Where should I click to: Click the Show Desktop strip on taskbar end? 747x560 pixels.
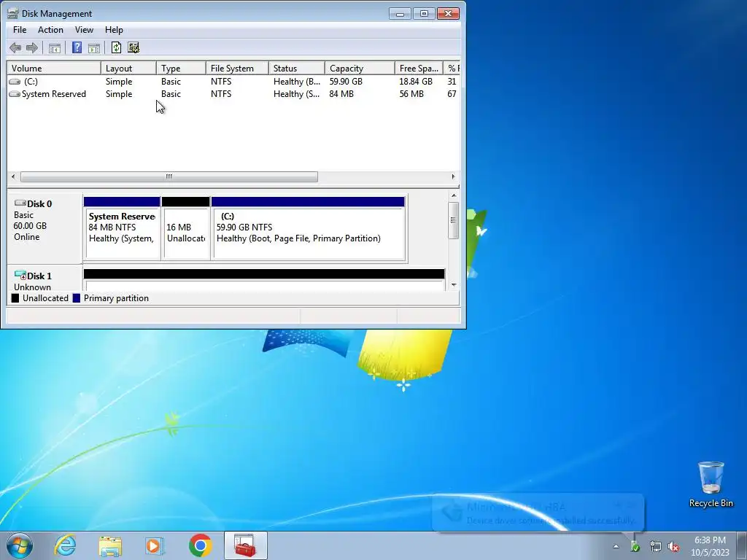point(742,546)
